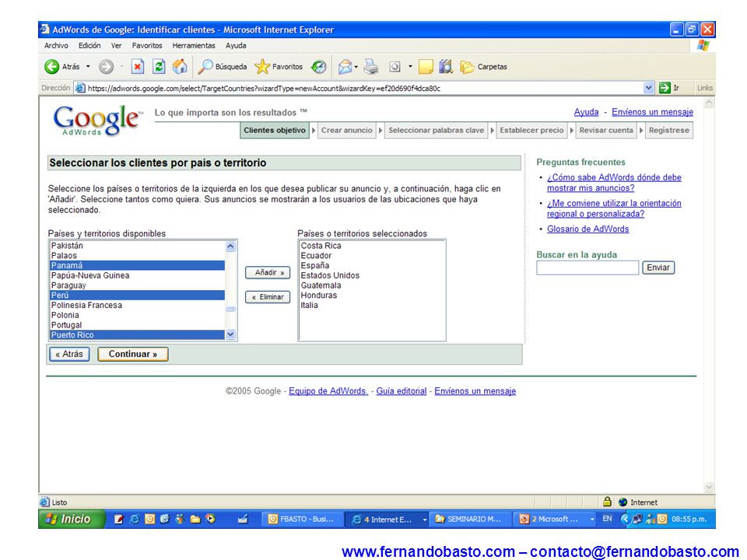Go to the Home page icon

[180, 67]
